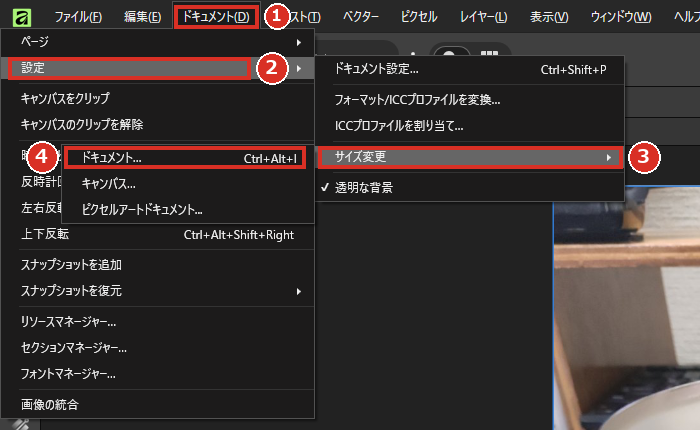Viewport: 700px width, 430px height.
Task: Open the ドキュメント(D) menu
Action: point(216,17)
